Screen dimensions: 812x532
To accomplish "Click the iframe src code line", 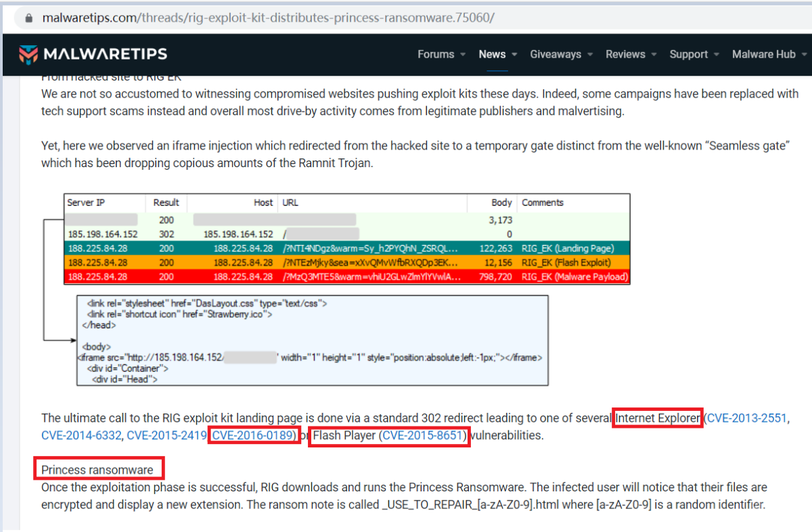I will point(310,357).
